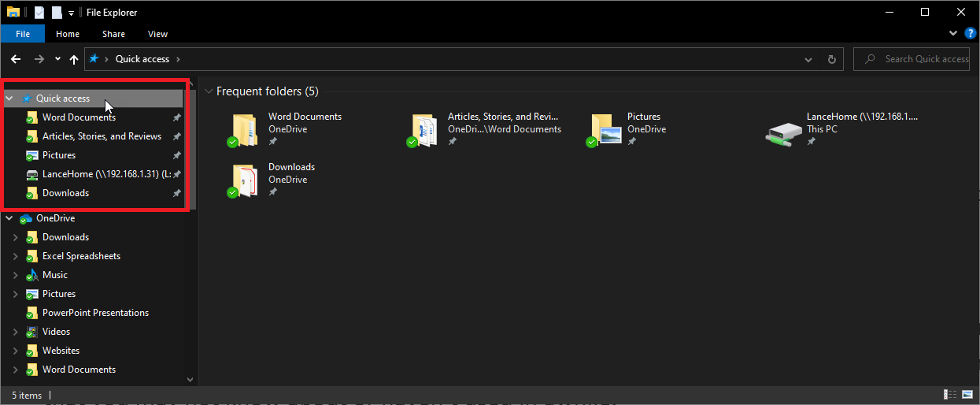Viewport: 980px width, 405px height.
Task: Expand Downloads under OneDrive
Action: pos(15,237)
